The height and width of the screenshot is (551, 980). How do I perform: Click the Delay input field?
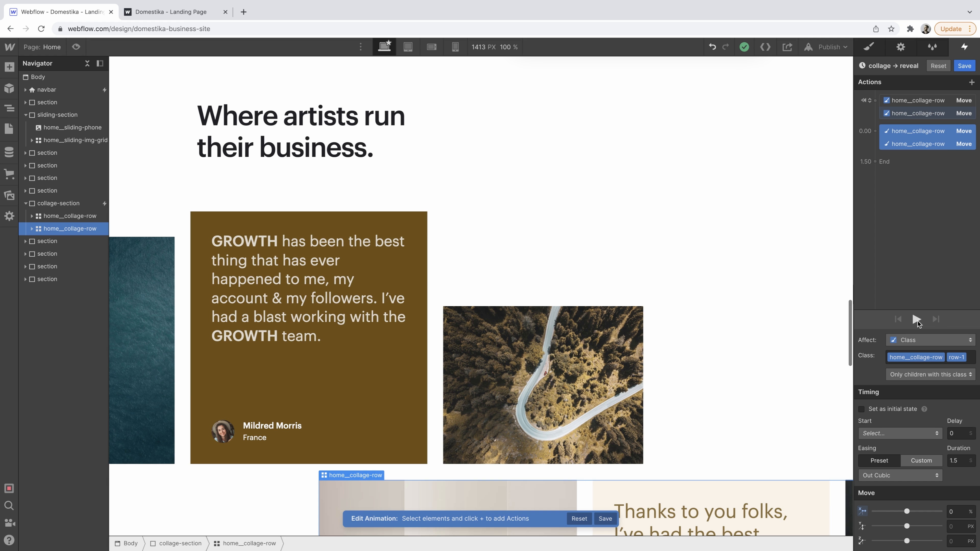(x=961, y=433)
